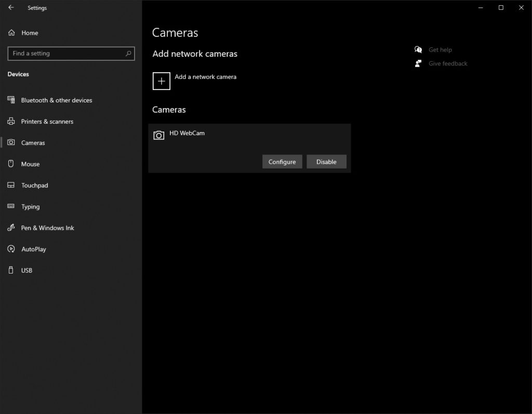Disable the HD WebCam
The height and width of the screenshot is (414, 532).
[326, 162]
